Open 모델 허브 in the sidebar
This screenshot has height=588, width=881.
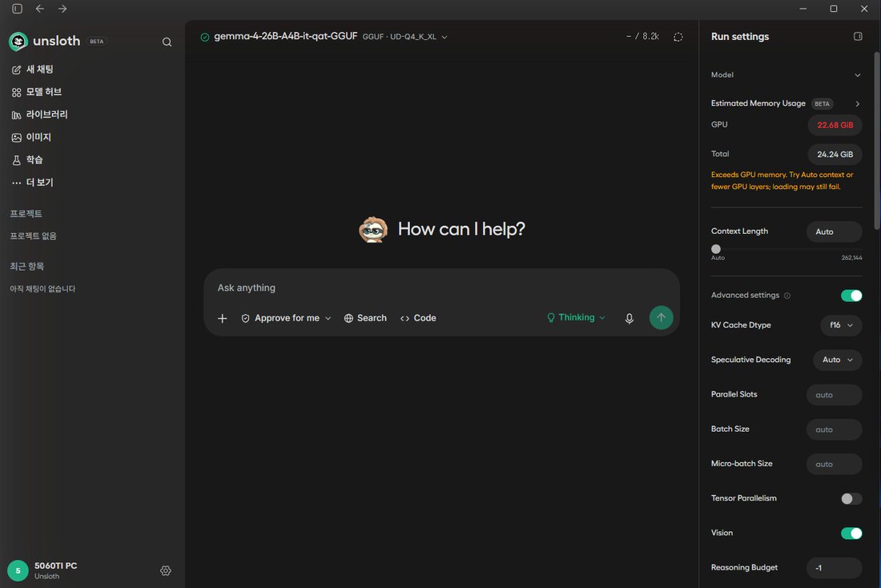pyautogui.click(x=37, y=92)
